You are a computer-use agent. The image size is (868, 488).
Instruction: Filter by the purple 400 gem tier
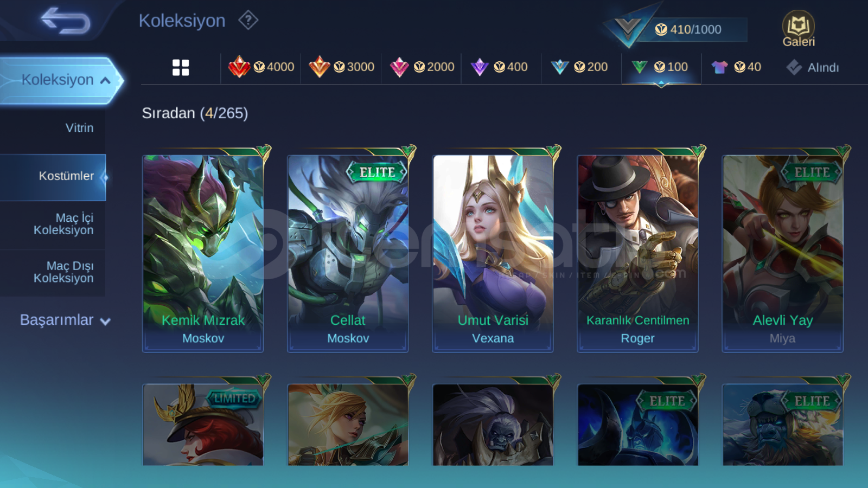(499, 67)
